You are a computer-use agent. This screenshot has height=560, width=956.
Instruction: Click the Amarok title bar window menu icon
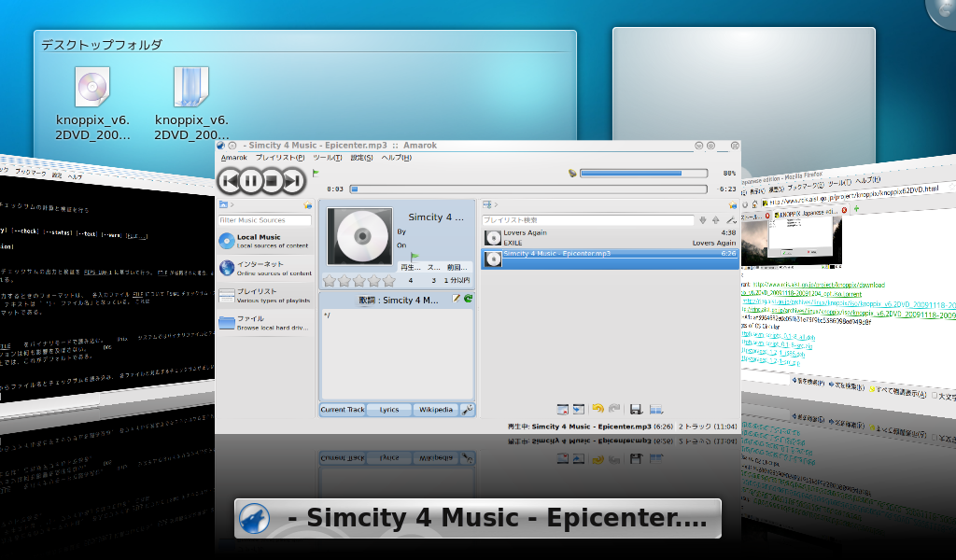tap(220, 146)
